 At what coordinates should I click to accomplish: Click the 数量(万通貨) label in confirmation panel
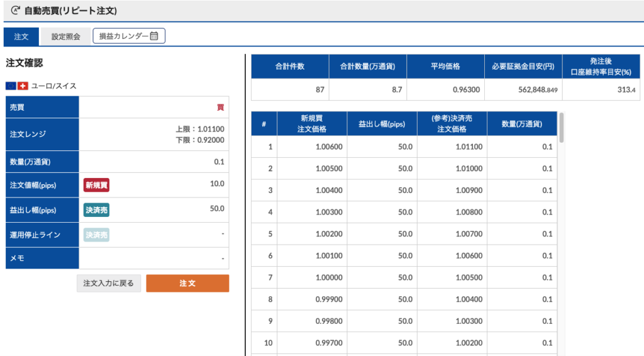click(30, 162)
